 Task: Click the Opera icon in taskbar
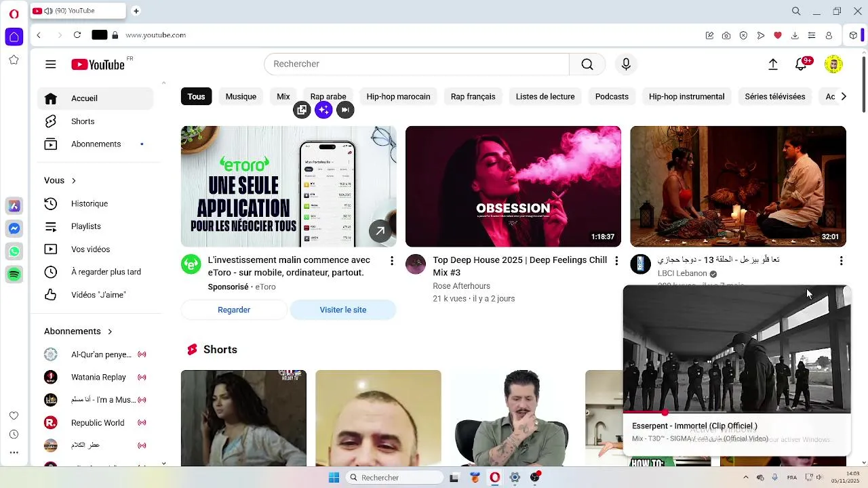pyautogui.click(x=495, y=477)
